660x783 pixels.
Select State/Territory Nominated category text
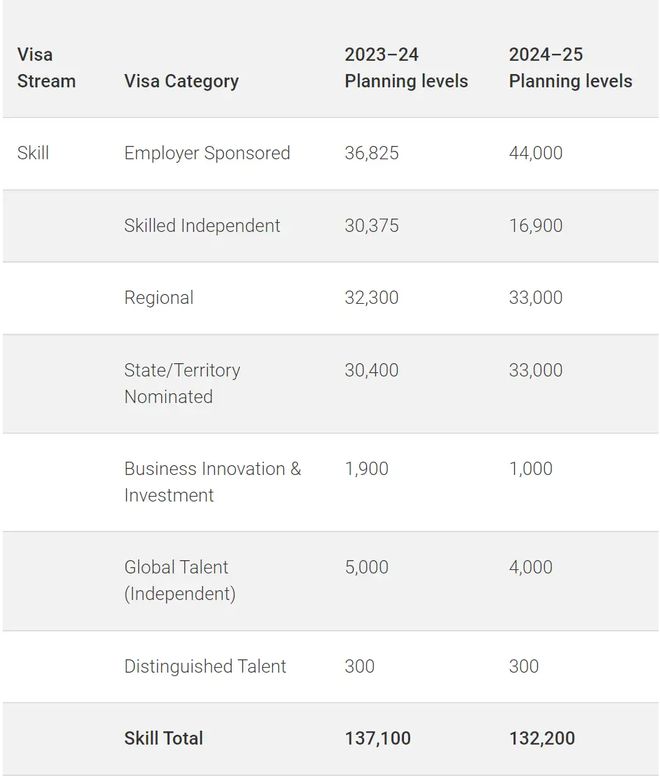[x=182, y=384]
